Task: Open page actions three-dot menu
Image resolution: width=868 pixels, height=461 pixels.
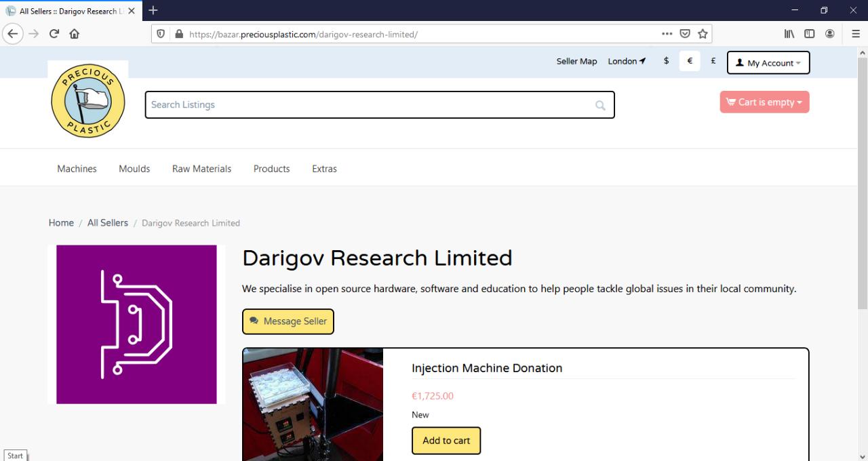Action: tap(667, 34)
